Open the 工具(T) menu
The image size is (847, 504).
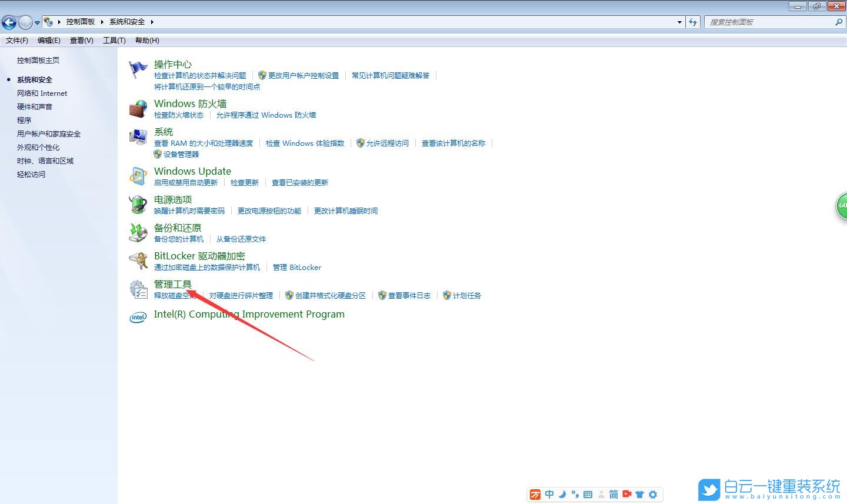point(114,40)
